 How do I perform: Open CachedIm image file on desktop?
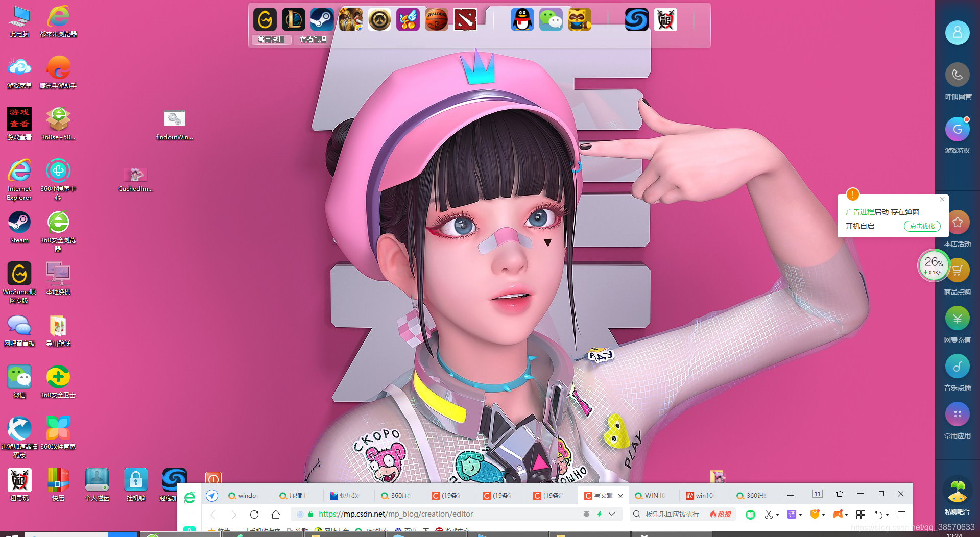pos(136,180)
